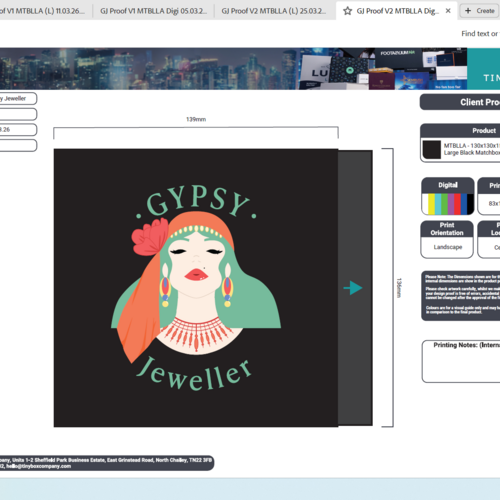Image resolution: width=500 pixels, height=500 pixels.
Task: Click the teal arrow on the matchbox sleeve
Action: coord(353,288)
